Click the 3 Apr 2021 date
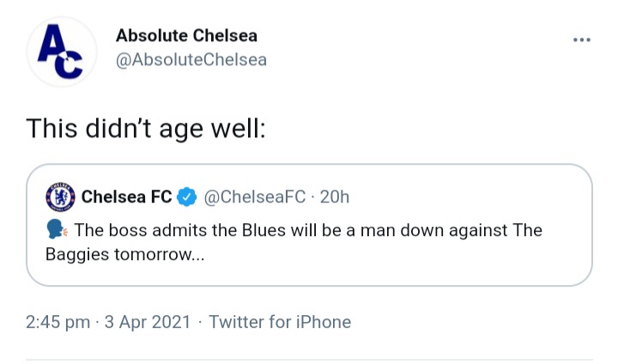Image resolution: width=618 pixels, height=364 pixels. tap(148, 322)
